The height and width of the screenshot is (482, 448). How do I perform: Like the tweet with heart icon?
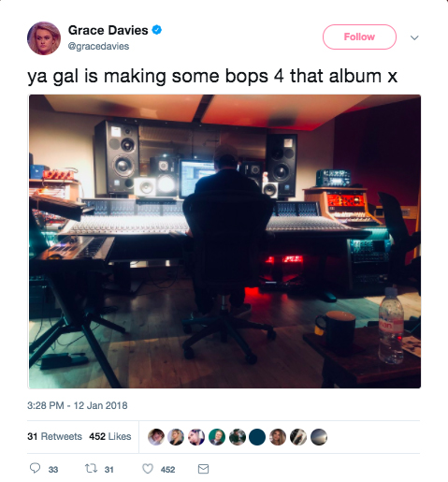pyautogui.click(x=148, y=469)
